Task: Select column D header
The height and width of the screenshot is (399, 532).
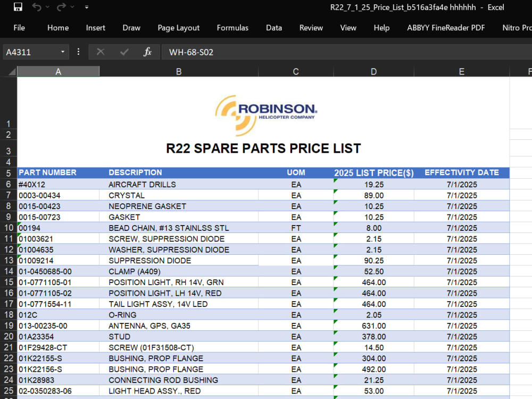Action: click(373, 72)
